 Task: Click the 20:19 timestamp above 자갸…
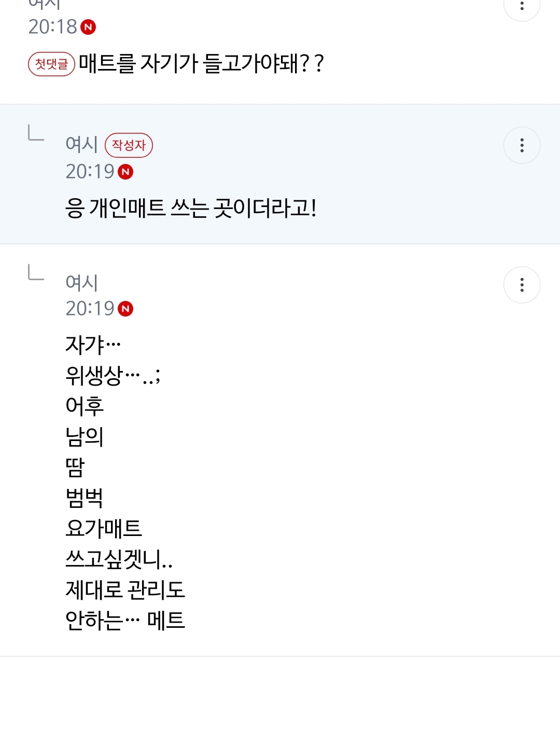pyautogui.click(x=90, y=309)
